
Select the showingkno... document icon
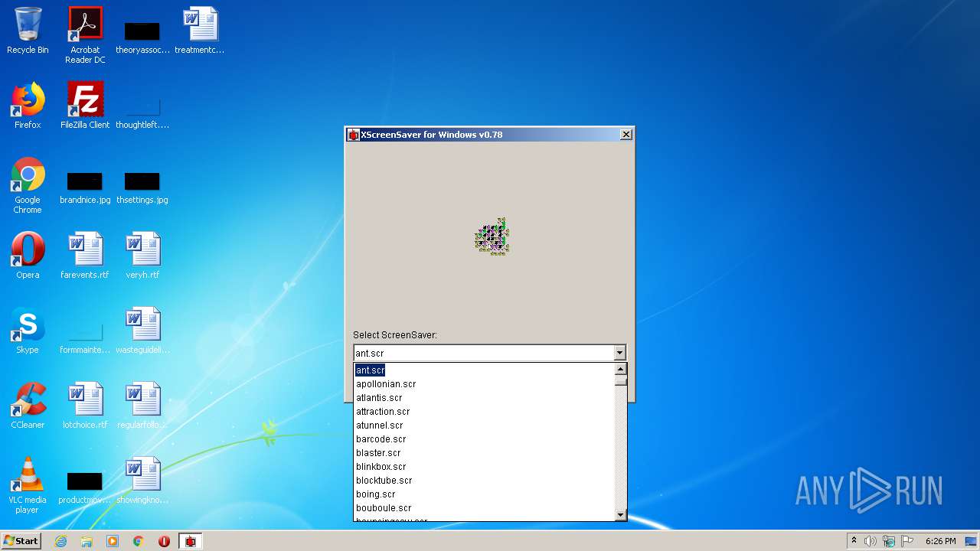coord(142,481)
